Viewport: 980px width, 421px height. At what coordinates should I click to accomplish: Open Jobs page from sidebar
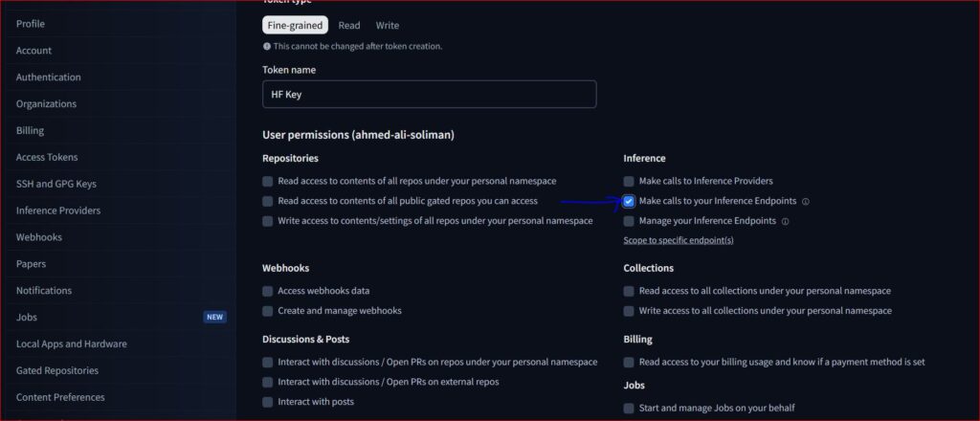[x=27, y=317]
